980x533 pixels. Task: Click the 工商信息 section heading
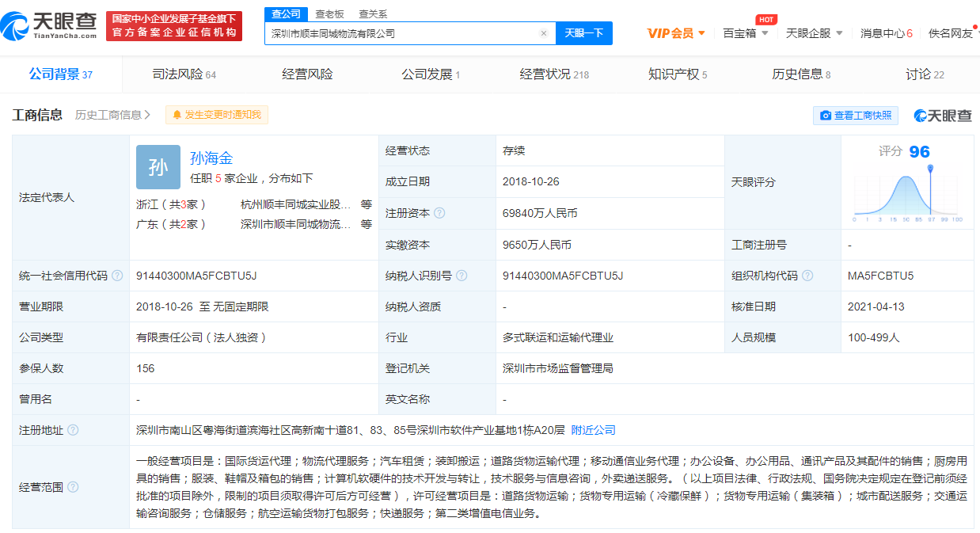pos(37,115)
